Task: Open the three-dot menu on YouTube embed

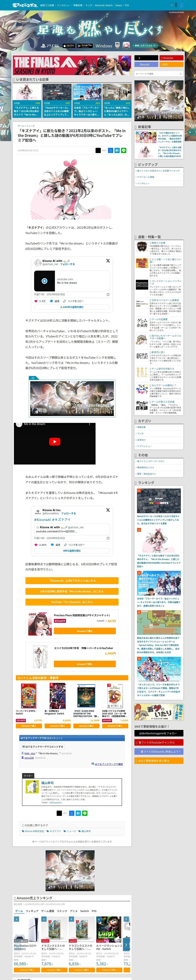Action: click(90, 424)
